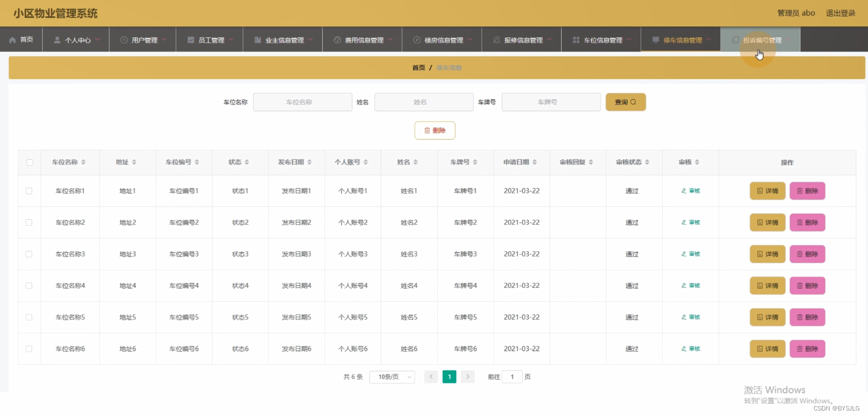Expand the 业主信息管理 menu chevron
This screenshot has height=416, width=868.
tap(311, 40)
